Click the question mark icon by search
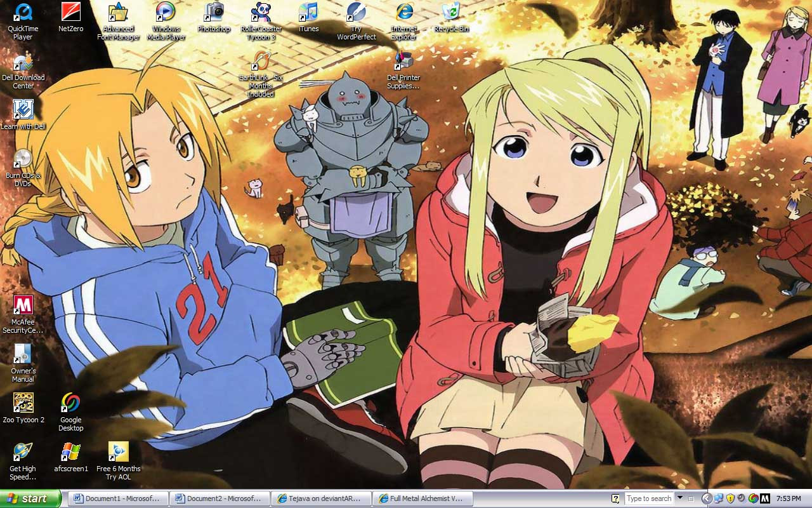This screenshot has height=508, width=812. [615, 498]
